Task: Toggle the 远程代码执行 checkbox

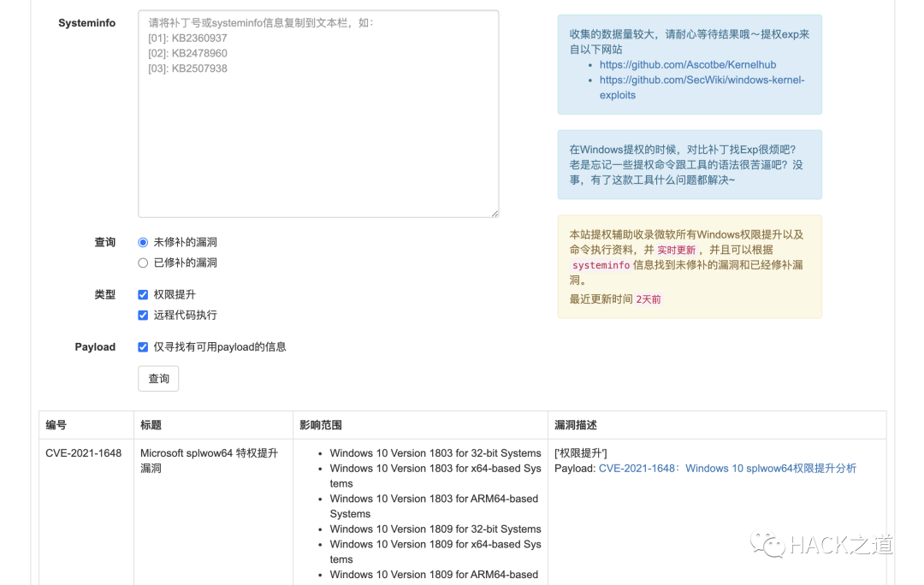Action: [143, 316]
